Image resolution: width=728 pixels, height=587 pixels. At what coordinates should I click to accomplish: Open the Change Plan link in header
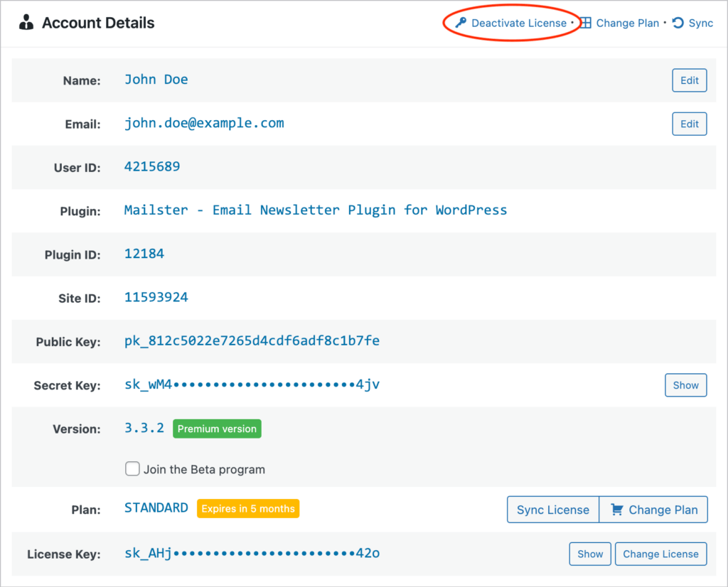pos(627,23)
